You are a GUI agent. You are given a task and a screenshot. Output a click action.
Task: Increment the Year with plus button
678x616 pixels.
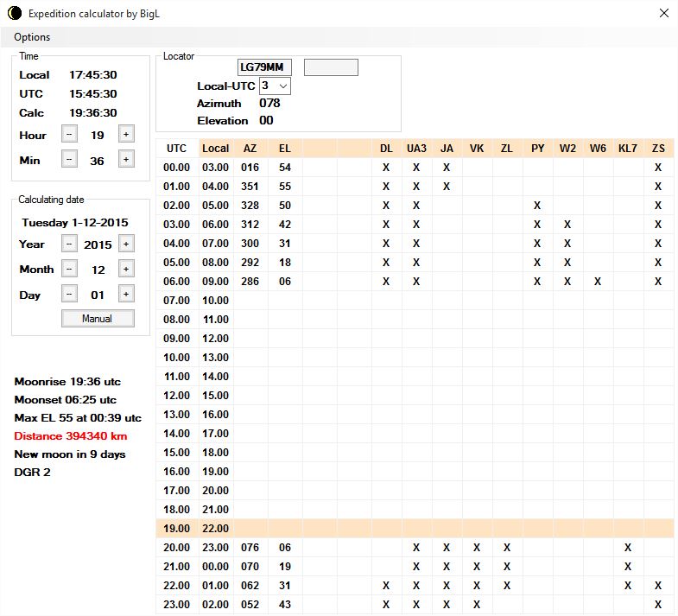click(126, 244)
